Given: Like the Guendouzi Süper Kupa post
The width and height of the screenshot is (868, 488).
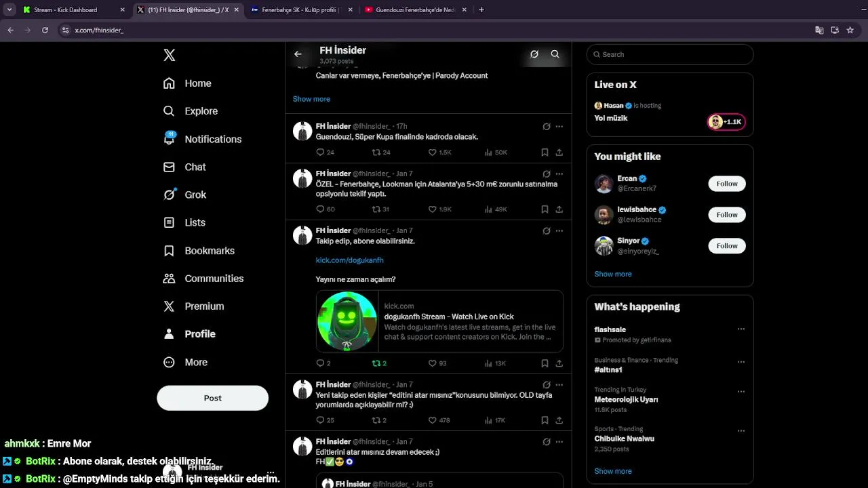Looking at the screenshot, I should (x=432, y=152).
